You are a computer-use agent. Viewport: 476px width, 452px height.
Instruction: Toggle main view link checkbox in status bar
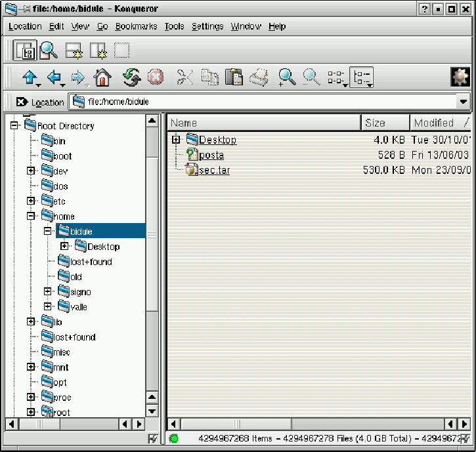(x=465, y=438)
